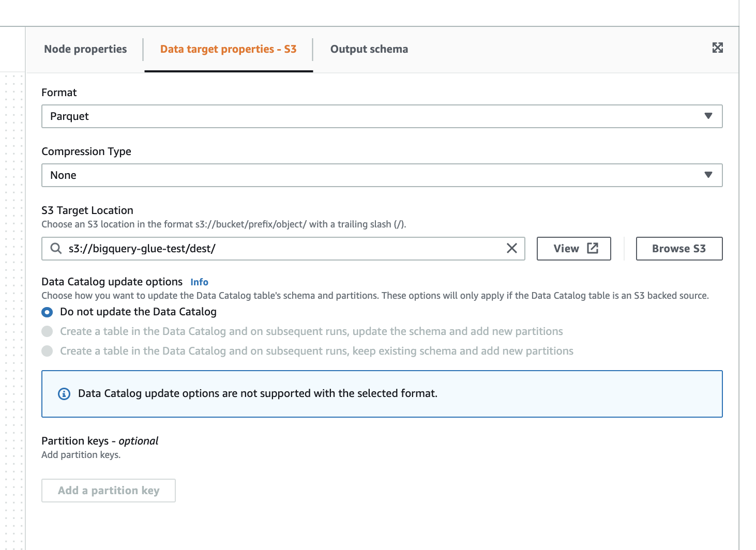Click inside the S3 Target Location input field
756x550 pixels.
tap(259, 249)
